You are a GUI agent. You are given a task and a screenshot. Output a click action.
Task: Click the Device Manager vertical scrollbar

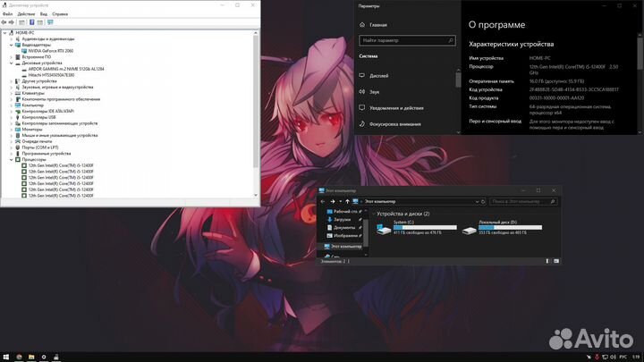(x=256, y=100)
